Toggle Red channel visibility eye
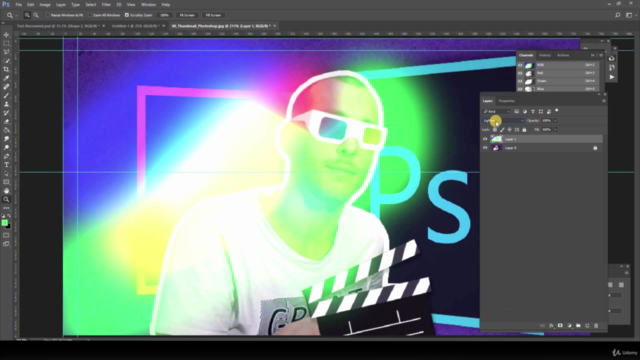 [x=520, y=73]
